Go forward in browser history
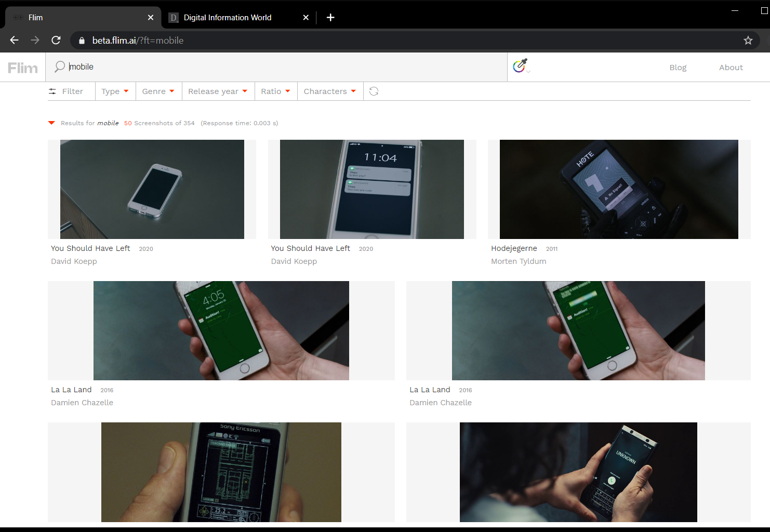 (35, 40)
